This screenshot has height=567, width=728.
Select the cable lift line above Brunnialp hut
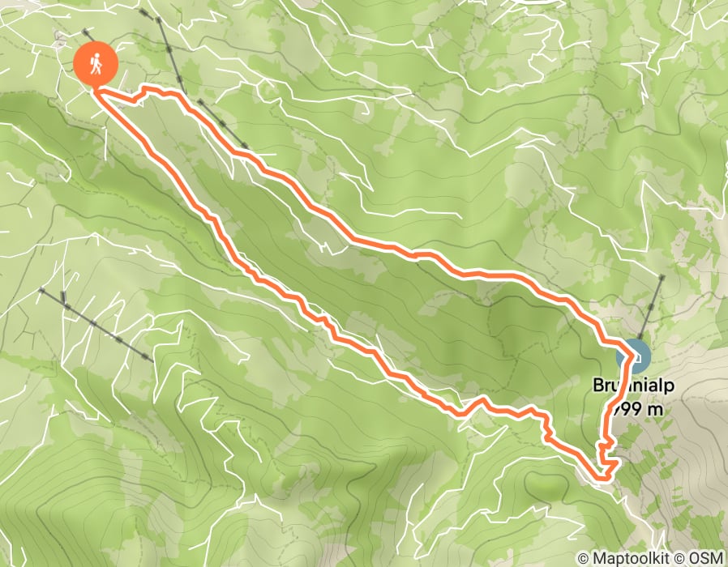click(651, 307)
